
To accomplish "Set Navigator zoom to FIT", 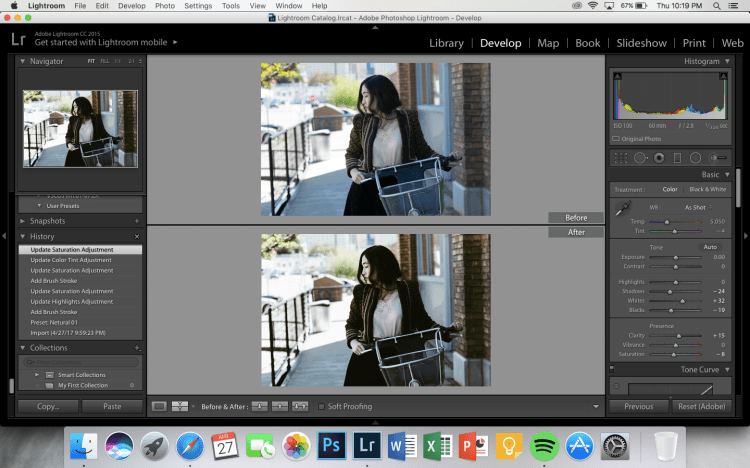I will pyautogui.click(x=91, y=61).
